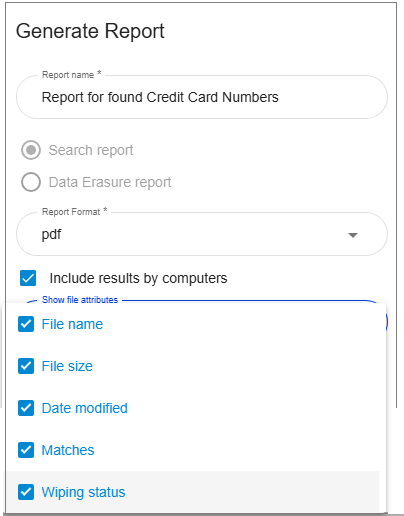
Task: Choose the File name option label
Action: pyautogui.click(x=72, y=324)
